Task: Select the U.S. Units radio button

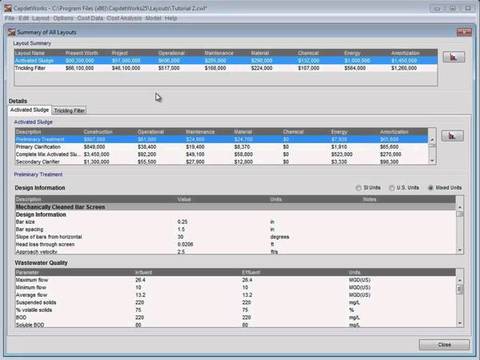Action: [392, 188]
